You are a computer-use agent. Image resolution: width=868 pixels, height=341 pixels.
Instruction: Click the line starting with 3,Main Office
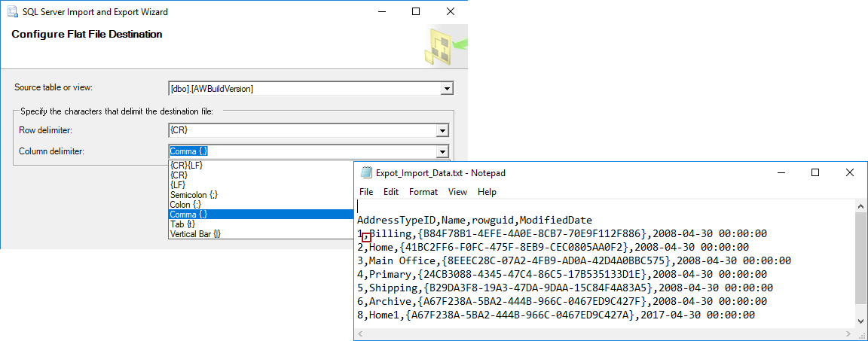(574, 260)
